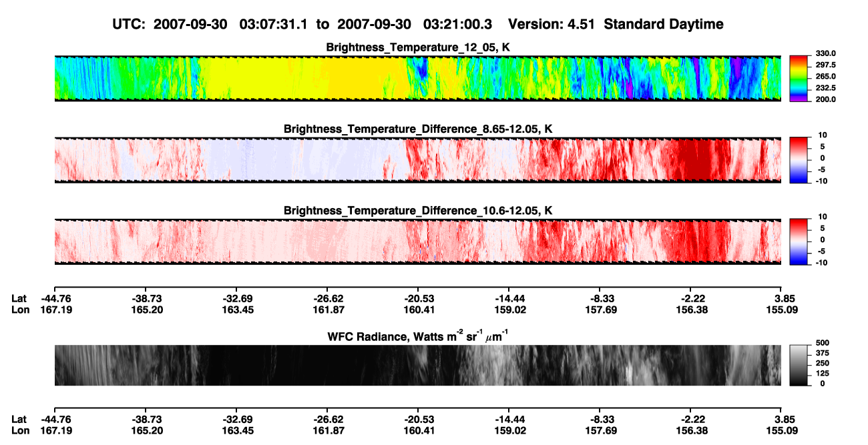868x445 pixels.
Task: Click the Lon label under the 10.6-12.05 panel
Action: click(20, 310)
